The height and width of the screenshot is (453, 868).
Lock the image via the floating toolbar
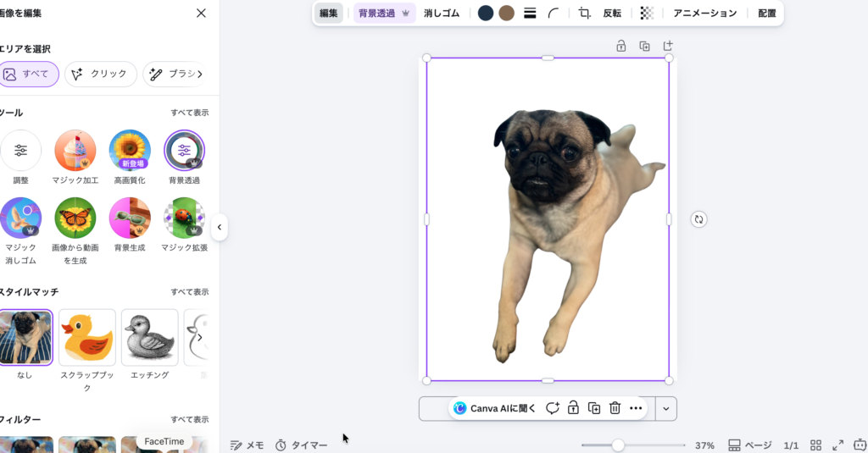(573, 408)
